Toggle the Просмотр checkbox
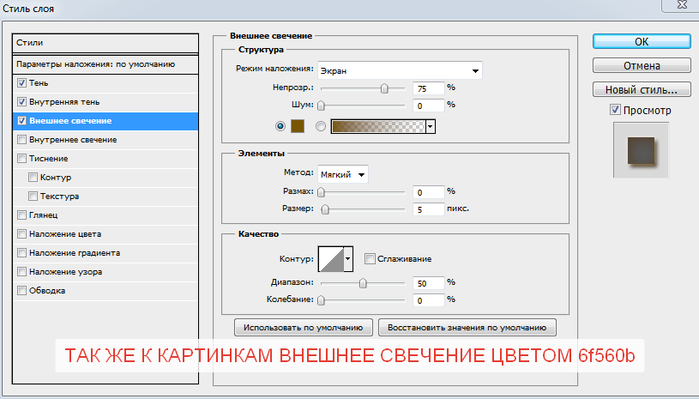The image size is (699, 399). coord(615,110)
